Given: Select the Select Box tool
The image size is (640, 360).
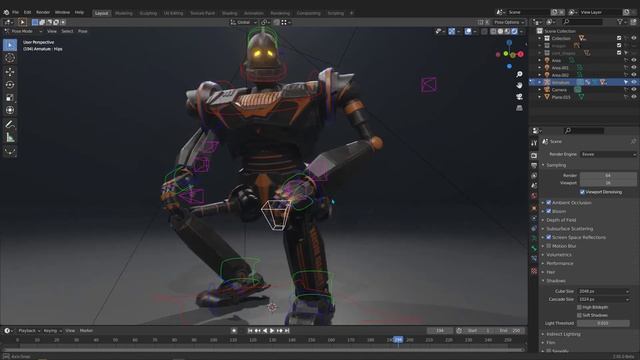Looking at the screenshot, I should (10, 45).
